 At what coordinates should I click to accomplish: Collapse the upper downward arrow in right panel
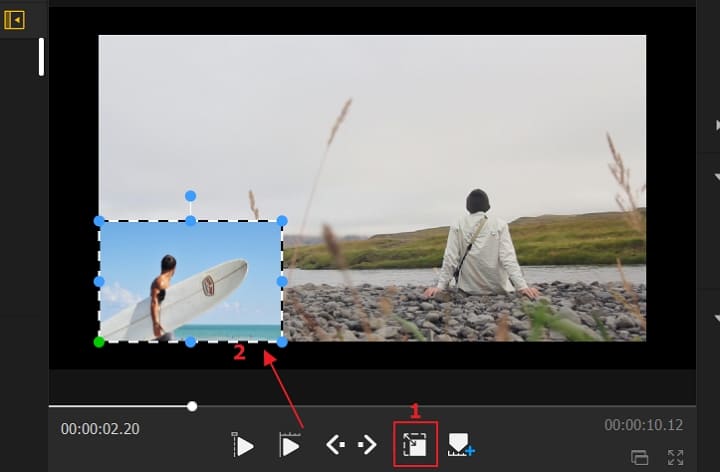(716, 177)
